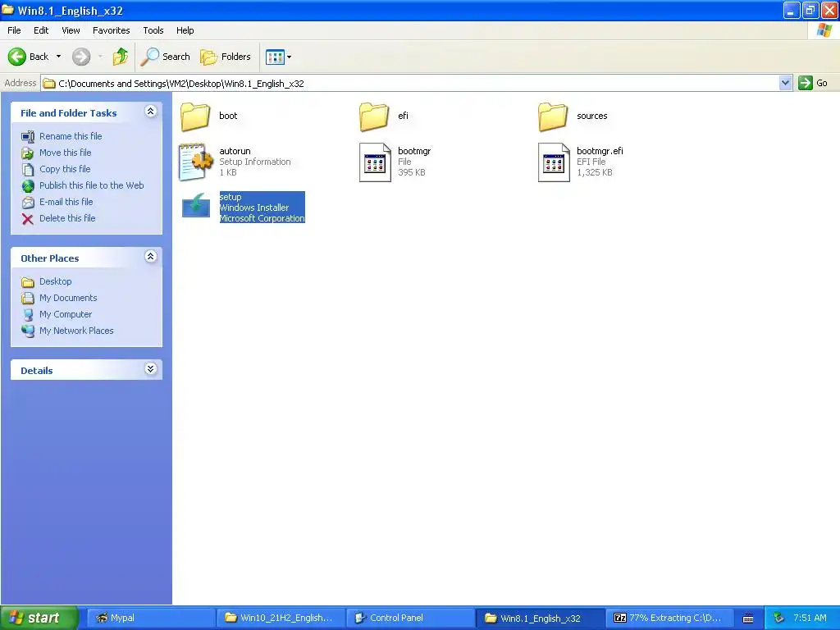The width and height of the screenshot is (840, 630).
Task: Click Copy this file link
Action: (65, 169)
